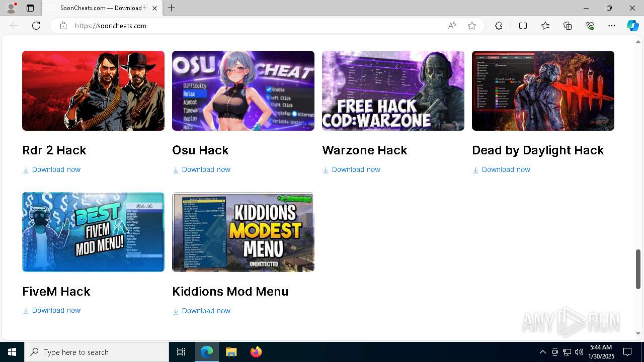Open the Collections panel
Screen dimensions: 644x362
[x=568, y=26]
